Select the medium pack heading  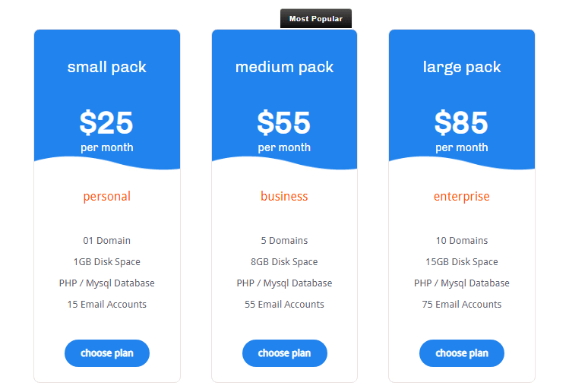(284, 67)
